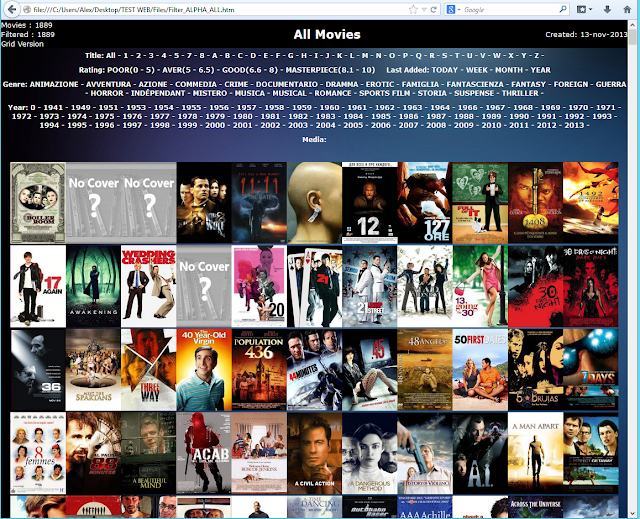Go to the browser home page icon

[x=627, y=9]
